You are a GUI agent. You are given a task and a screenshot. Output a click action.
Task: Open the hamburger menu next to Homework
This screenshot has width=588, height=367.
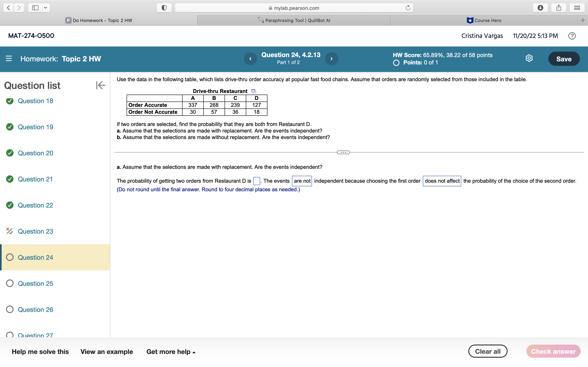9,59
